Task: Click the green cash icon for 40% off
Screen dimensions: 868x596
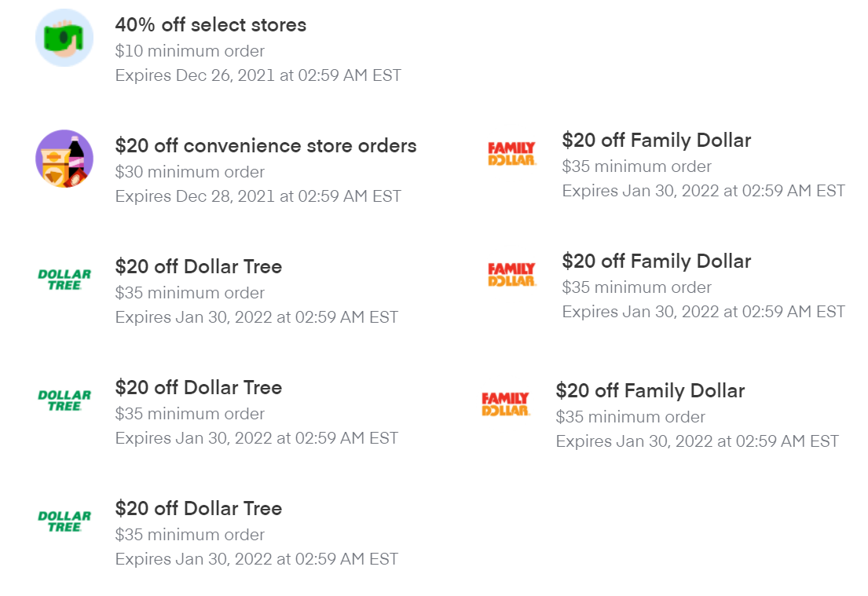Action: (x=64, y=38)
